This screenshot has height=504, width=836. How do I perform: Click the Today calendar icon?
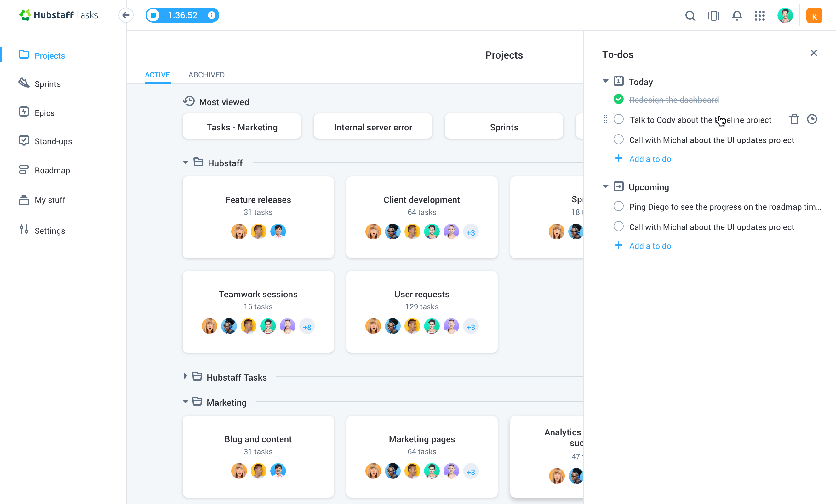tap(619, 81)
